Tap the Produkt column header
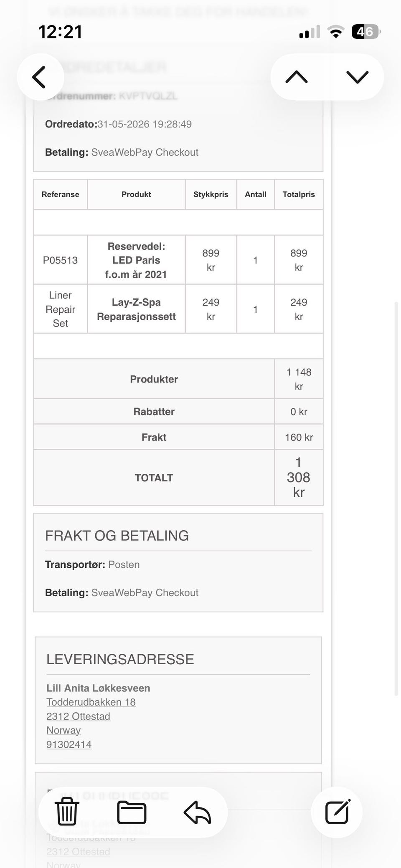Viewport: 401px width, 868px height. (x=136, y=194)
